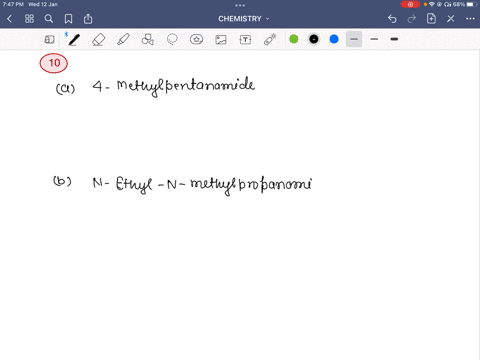Image resolution: width=480 pixels, height=360 pixels.
Task: Choose the green pen color
Action: 294,39
